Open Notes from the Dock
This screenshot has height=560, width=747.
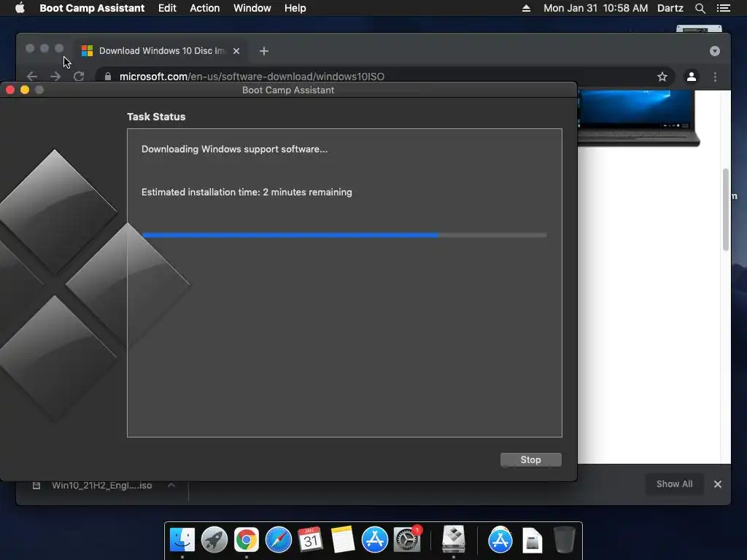click(343, 540)
